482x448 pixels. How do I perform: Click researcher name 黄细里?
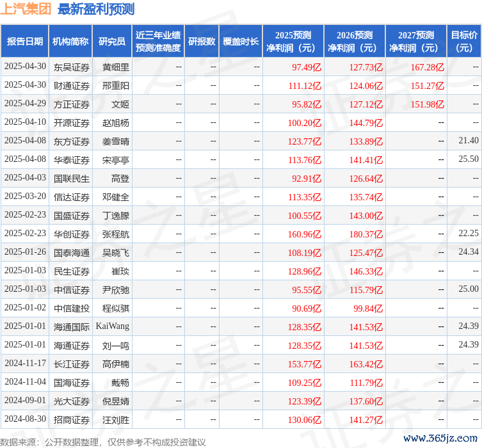point(116,67)
